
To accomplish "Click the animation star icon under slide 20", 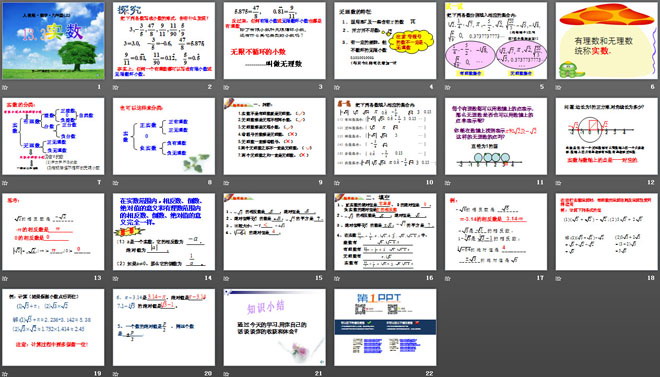I will [116, 374].
